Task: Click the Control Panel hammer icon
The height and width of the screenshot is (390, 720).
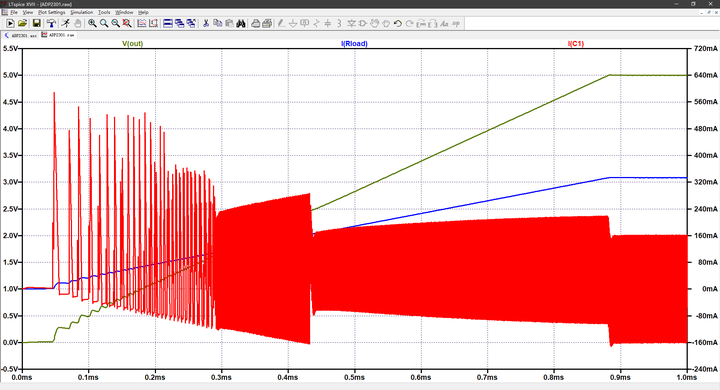Action: coord(51,23)
